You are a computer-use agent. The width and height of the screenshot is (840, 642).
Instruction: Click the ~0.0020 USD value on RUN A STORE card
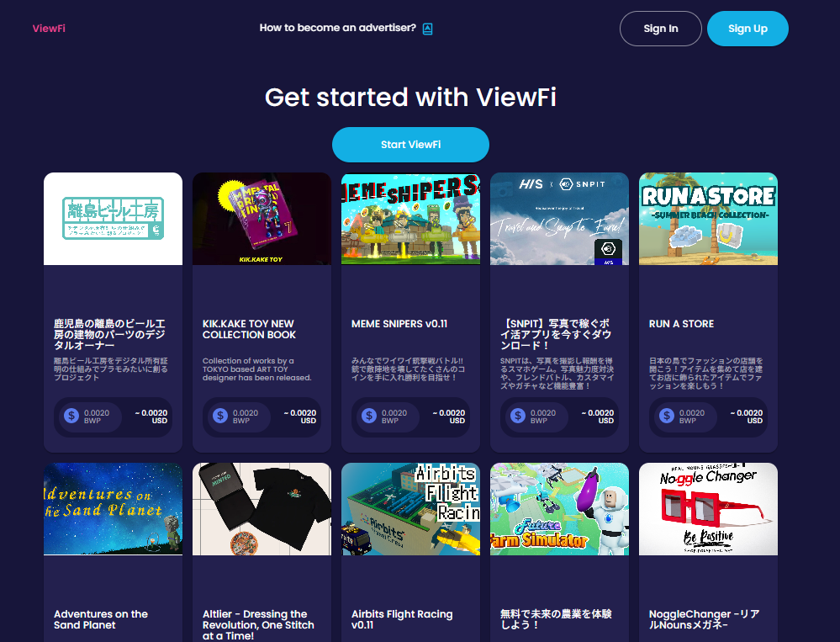pyautogui.click(x=747, y=417)
